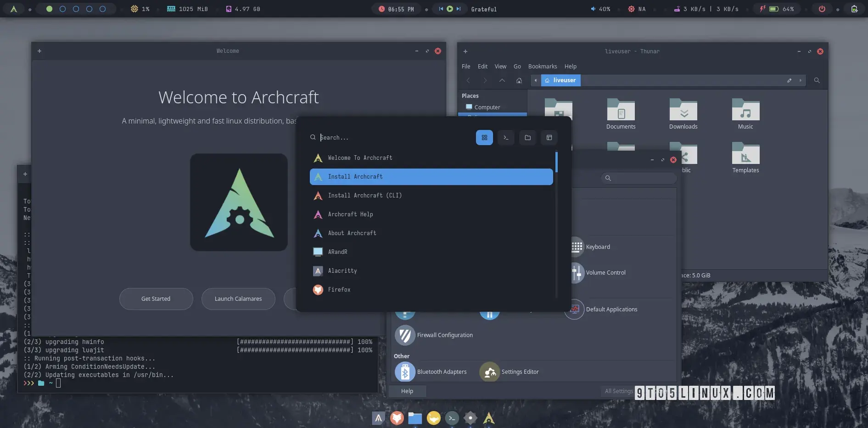
Task: Click the network speed icon
Action: [x=677, y=9]
